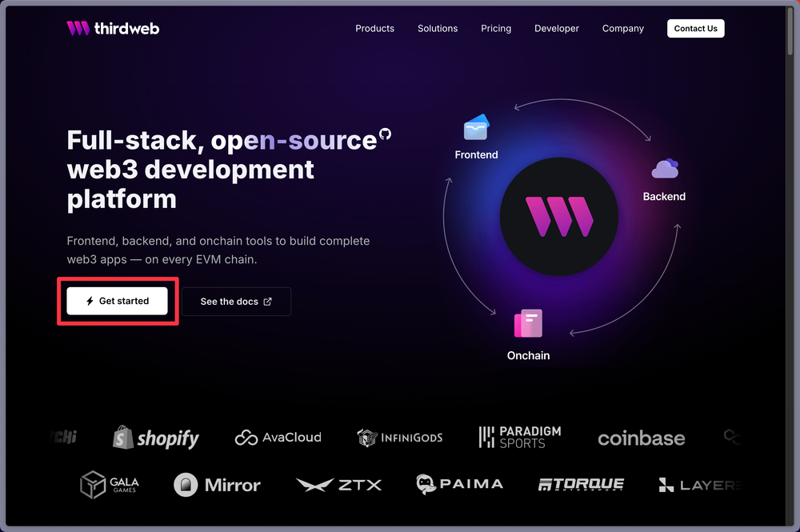Select the Coinbase logo
The height and width of the screenshot is (532, 800).
[641, 438]
